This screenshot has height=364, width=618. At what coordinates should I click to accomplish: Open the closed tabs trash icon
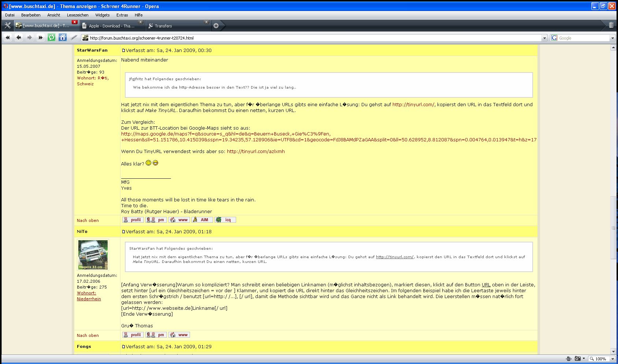pyautogui.click(x=611, y=25)
